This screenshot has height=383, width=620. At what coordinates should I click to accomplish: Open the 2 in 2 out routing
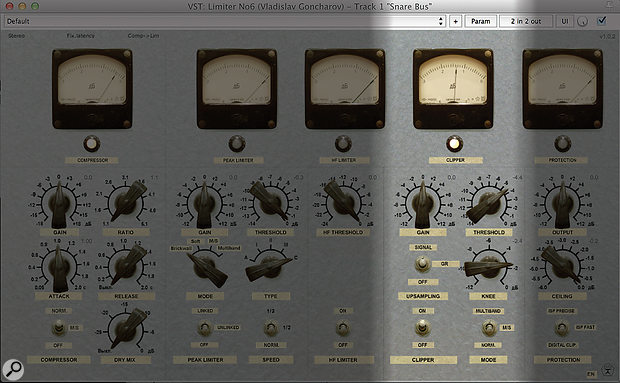525,21
